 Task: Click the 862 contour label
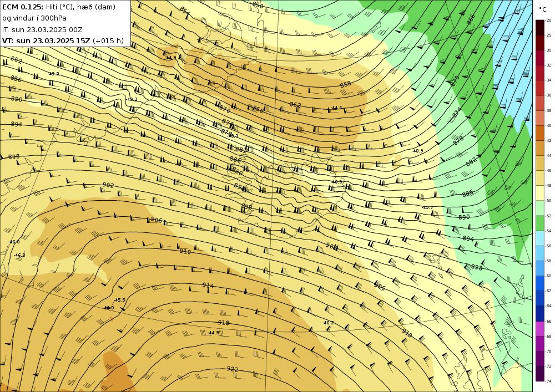[295, 105]
